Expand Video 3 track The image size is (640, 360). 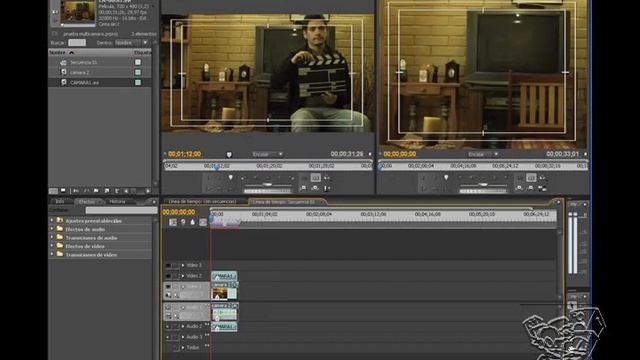click(183, 265)
